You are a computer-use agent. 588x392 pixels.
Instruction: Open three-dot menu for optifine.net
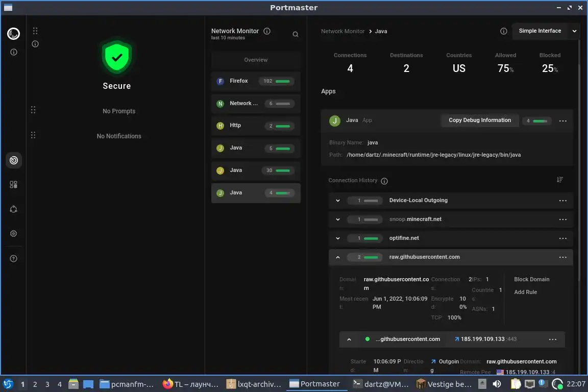coord(563,238)
